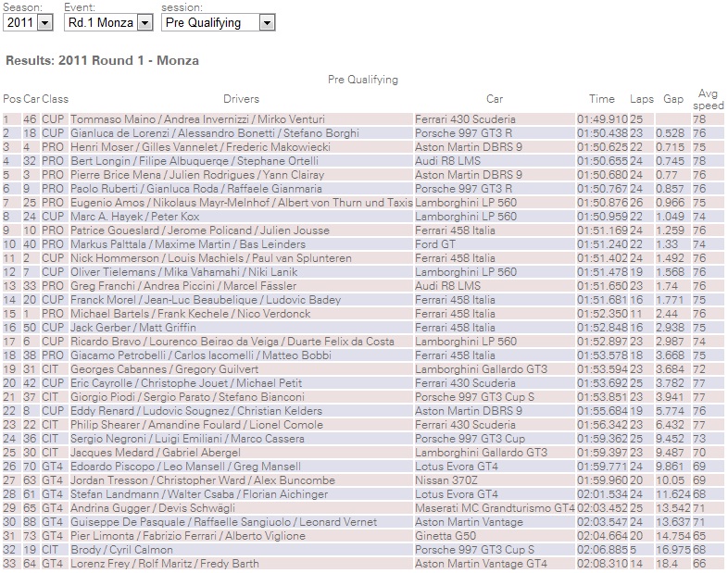Select first-place drivers Tommaso Maino entry
The height and width of the screenshot is (573, 728).
coord(197,119)
